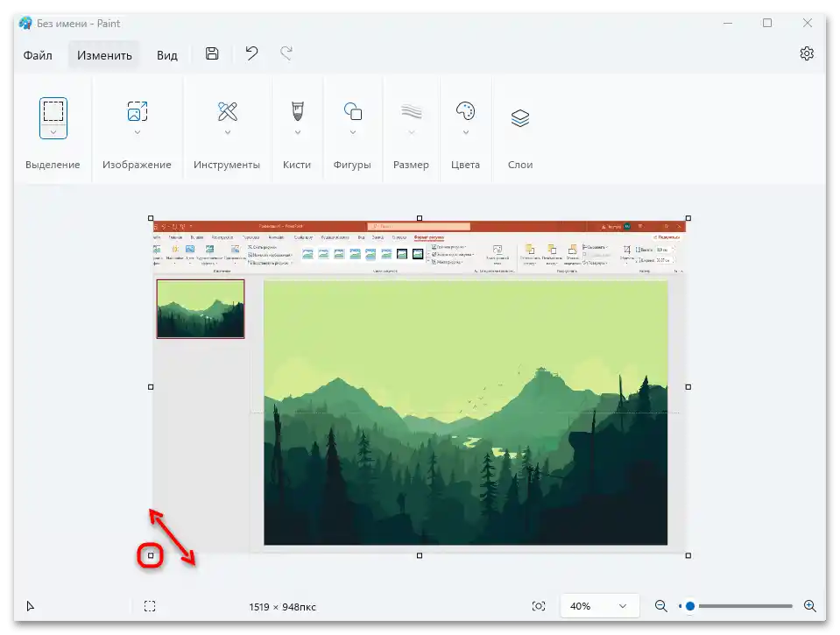Click the zoom out magnifier icon
The image size is (840, 635).
(661, 606)
